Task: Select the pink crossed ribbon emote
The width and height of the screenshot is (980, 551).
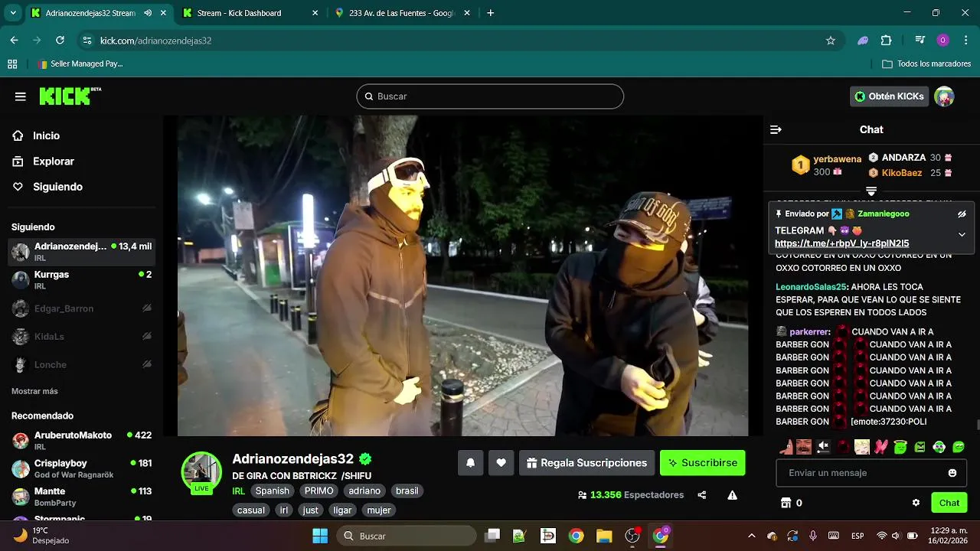Action: 880,446
